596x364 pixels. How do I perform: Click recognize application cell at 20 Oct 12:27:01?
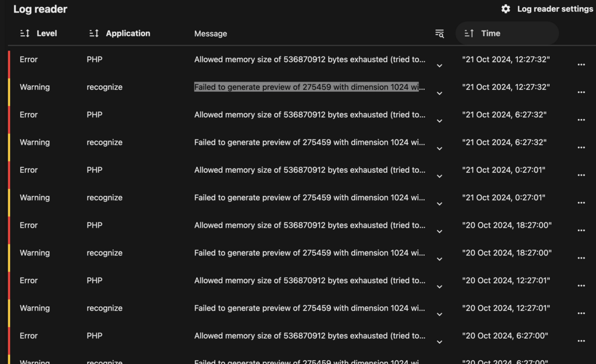[x=104, y=308]
